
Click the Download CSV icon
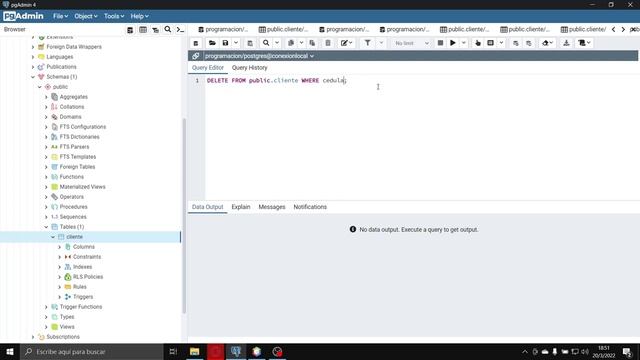pyautogui.click(x=566, y=43)
